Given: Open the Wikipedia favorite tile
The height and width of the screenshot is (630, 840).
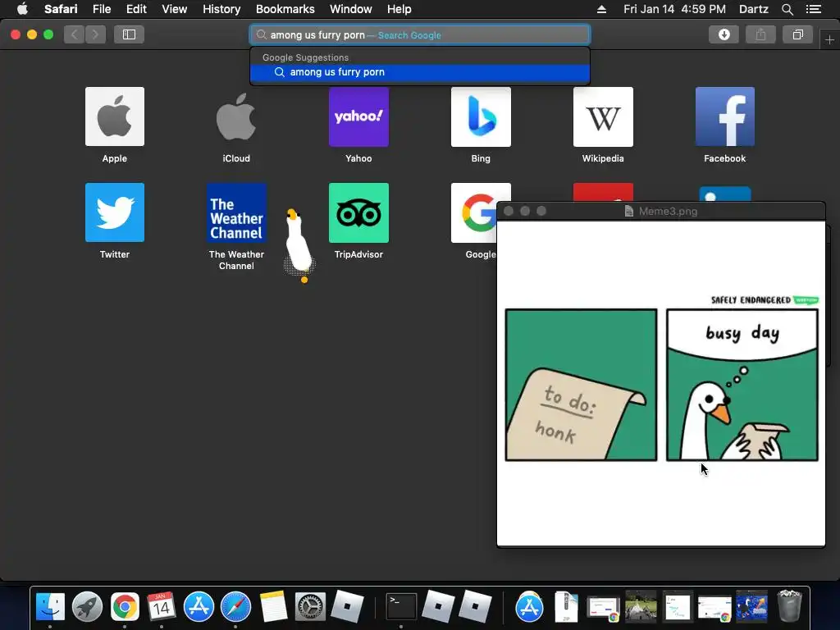Looking at the screenshot, I should point(603,116).
